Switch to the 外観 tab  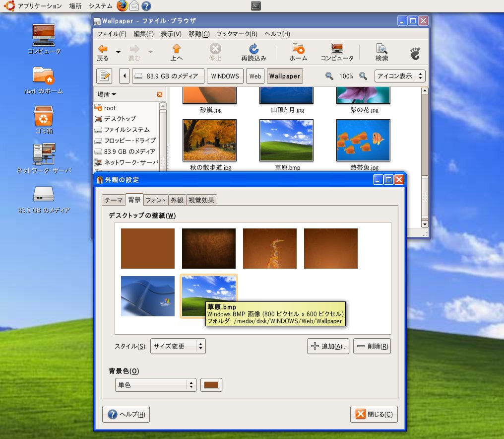[x=177, y=200]
